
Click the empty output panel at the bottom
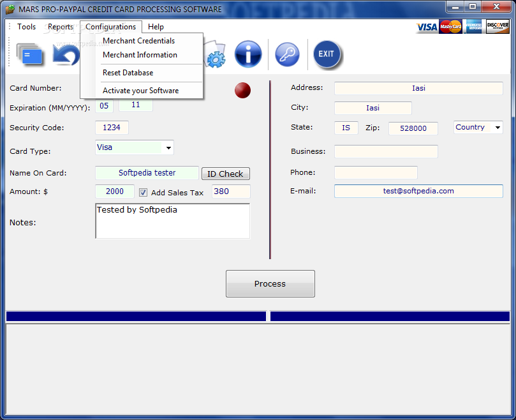(x=258, y=370)
